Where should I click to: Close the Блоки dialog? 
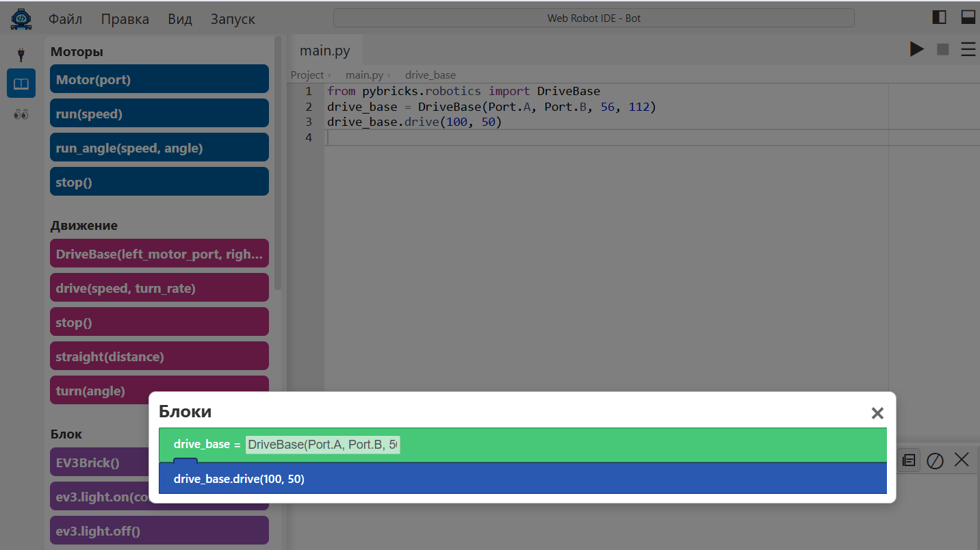877,413
